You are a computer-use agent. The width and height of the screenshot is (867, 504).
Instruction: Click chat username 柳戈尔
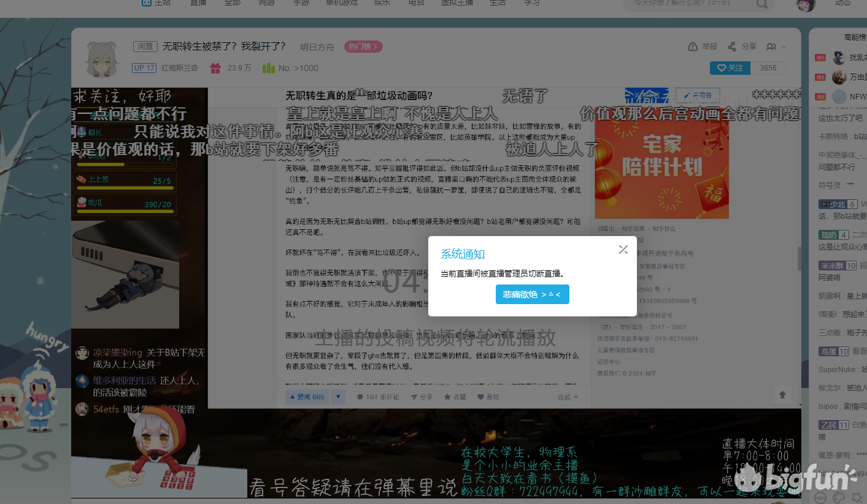[830, 388]
